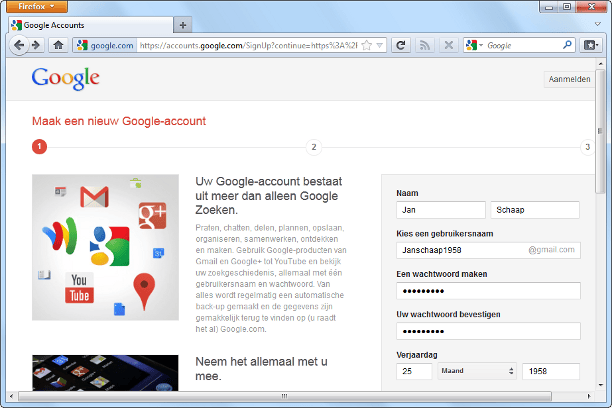Choose search engine from Google dropdown
This screenshot has height=408, width=612.
point(474,46)
